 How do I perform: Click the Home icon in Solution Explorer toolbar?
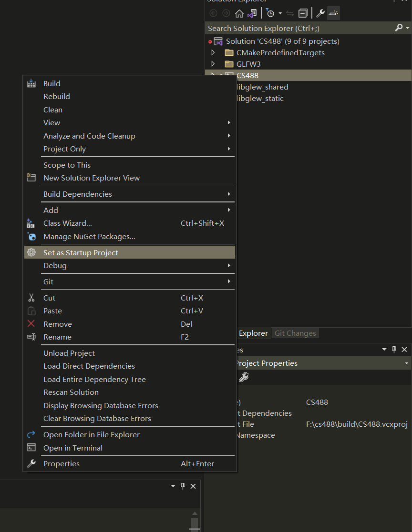click(239, 13)
